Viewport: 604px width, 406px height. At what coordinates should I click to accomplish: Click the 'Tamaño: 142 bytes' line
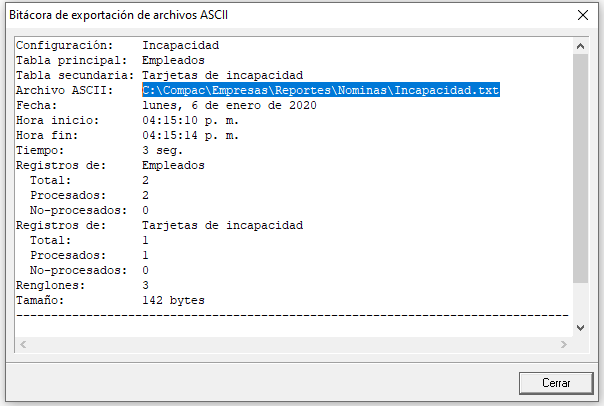[111, 300]
